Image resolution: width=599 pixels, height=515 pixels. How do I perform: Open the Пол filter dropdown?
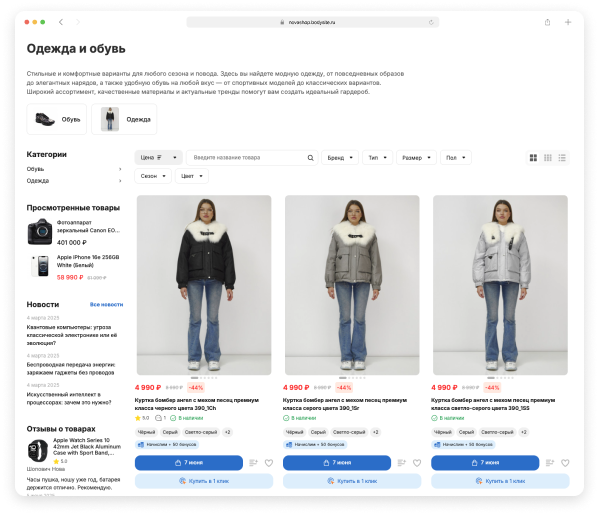(x=456, y=158)
